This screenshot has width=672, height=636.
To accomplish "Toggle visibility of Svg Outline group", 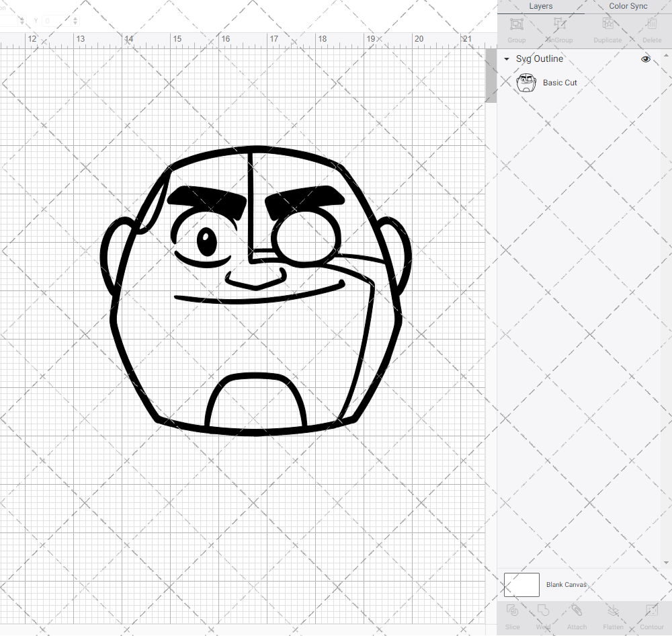I will [646, 59].
